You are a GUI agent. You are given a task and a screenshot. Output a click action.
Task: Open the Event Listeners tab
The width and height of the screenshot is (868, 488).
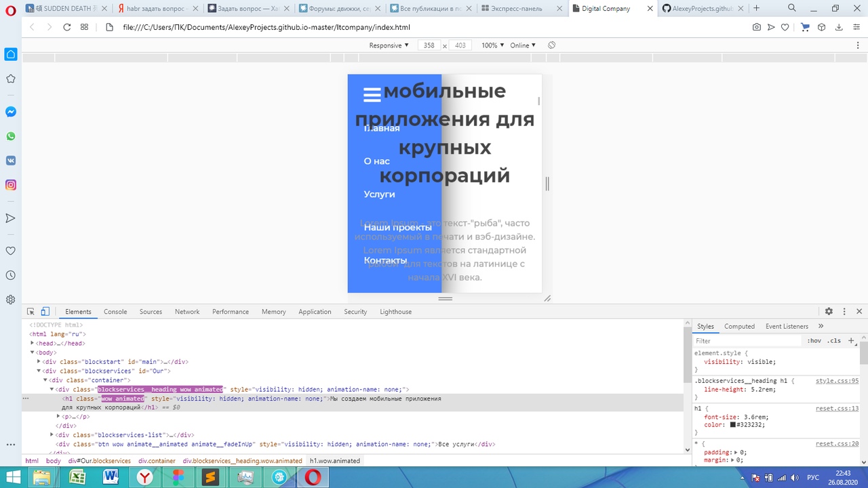click(x=787, y=326)
